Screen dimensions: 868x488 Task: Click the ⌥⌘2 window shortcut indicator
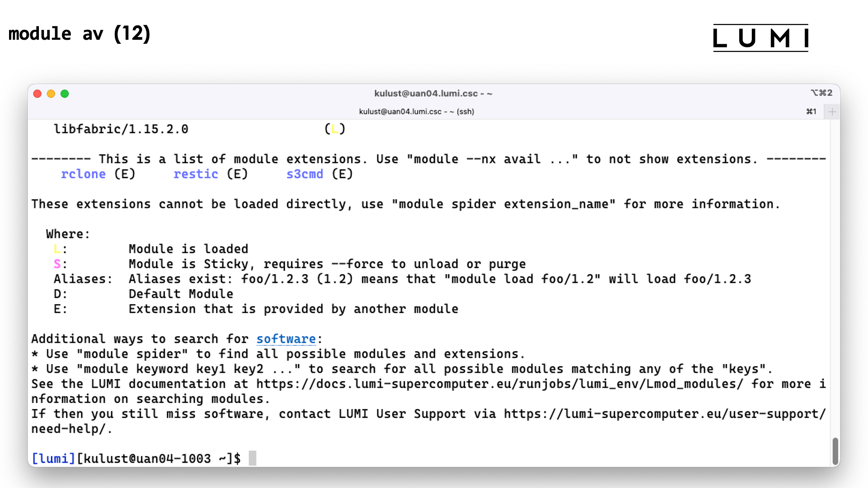(x=821, y=93)
